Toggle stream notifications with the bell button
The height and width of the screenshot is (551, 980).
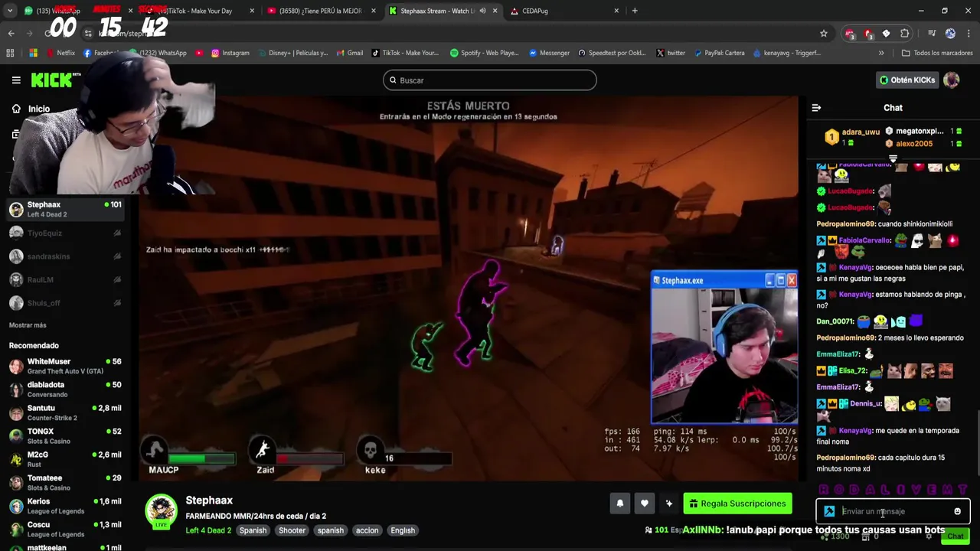(x=620, y=504)
